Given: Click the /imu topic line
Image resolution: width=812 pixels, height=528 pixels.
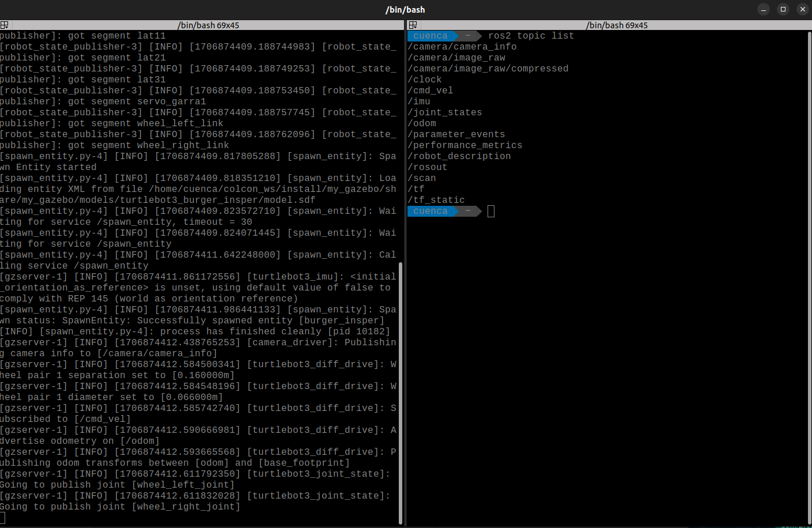Looking at the screenshot, I should pyautogui.click(x=419, y=101).
